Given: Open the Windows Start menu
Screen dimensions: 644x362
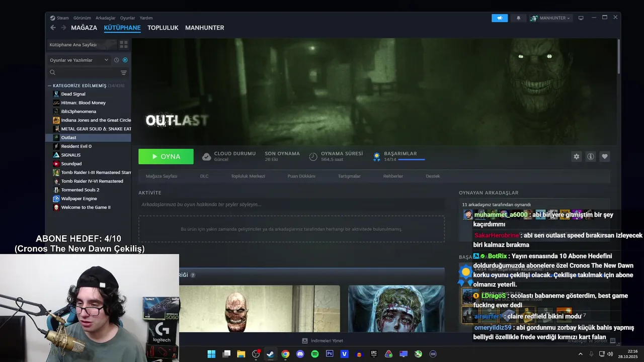Looking at the screenshot, I should pyautogui.click(x=211, y=354).
